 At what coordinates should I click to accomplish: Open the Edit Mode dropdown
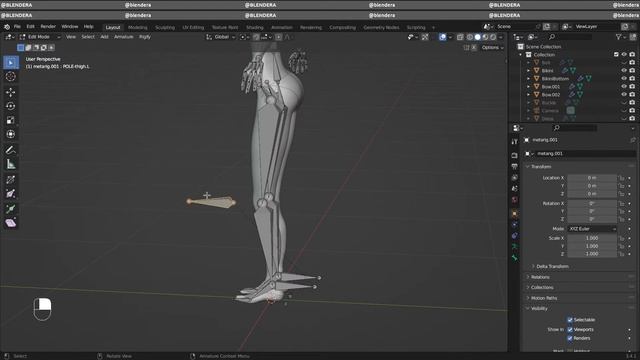point(40,37)
